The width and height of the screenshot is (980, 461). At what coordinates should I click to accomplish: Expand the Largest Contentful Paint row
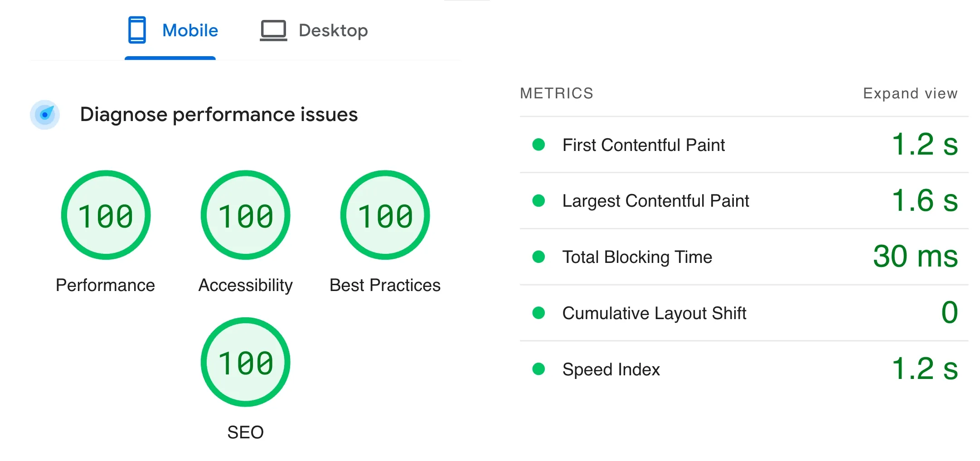pyautogui.click(x=655, y=201)
